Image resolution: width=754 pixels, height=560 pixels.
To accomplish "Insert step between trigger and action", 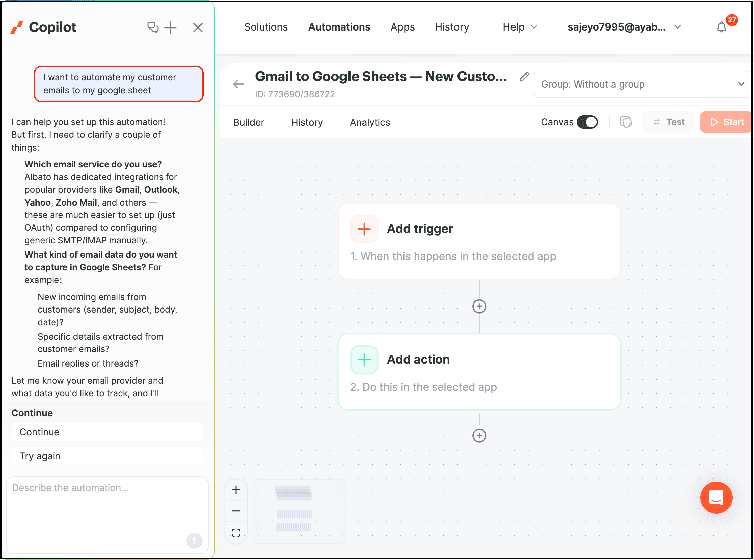I will pyautogui.click(x=479, y=306).
